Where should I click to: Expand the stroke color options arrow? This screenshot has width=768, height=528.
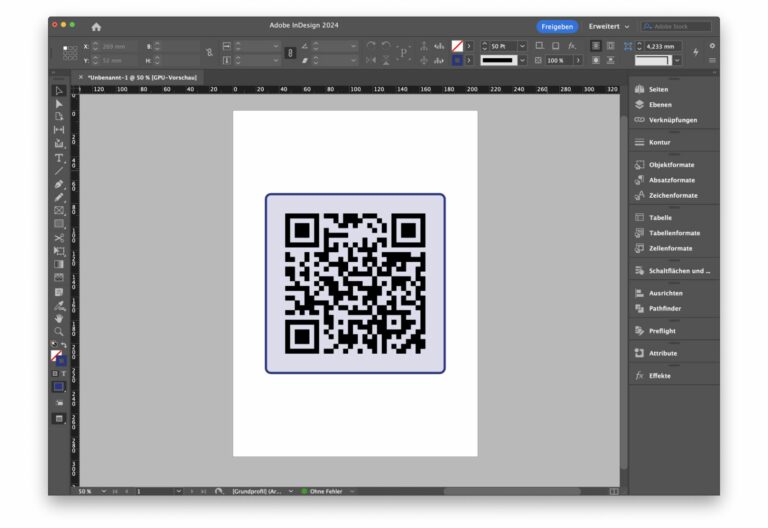click(x=469, y=60)
